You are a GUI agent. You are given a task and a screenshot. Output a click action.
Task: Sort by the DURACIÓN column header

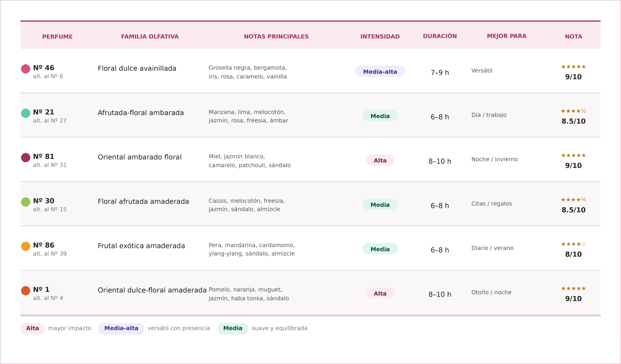(440, 36)
